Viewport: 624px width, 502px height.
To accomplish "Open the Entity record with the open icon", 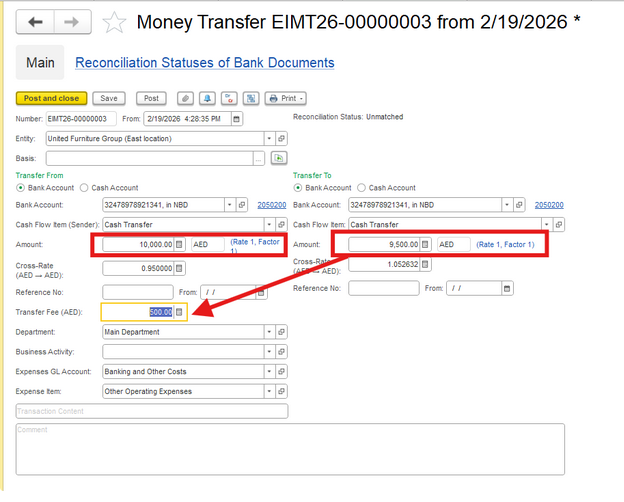I will tap(281, 139).
